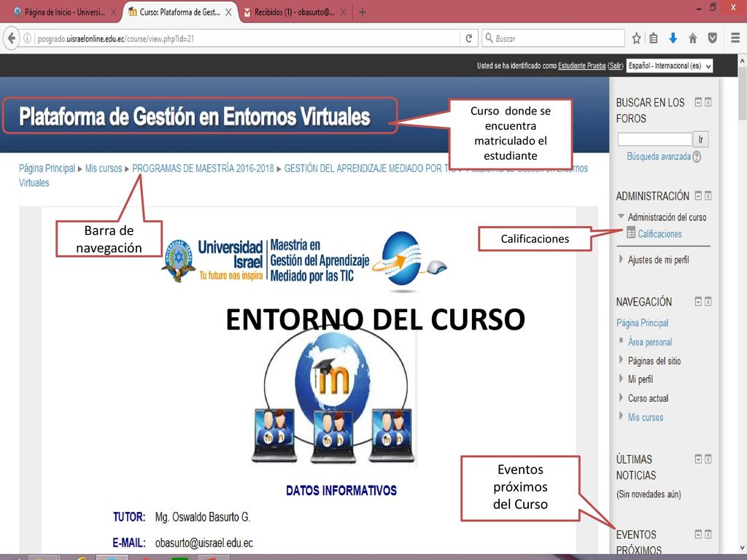
Task: Click the Estudiante Prueba profile link
Action: click(581, 66)
